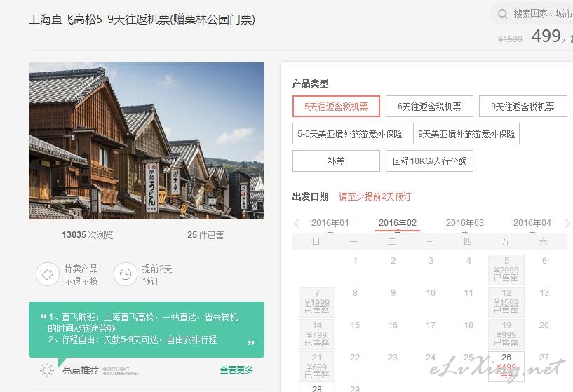Image resolution: width=573 pixels, height=392 pixels.
Task: Click the crossed-out ¥1599 original price
Action: (510, 39)
